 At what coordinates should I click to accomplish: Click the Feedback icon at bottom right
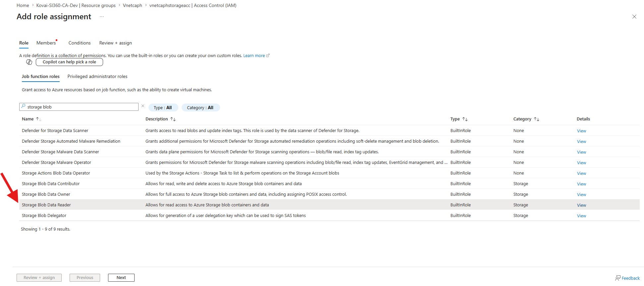(x=618, y=278)
